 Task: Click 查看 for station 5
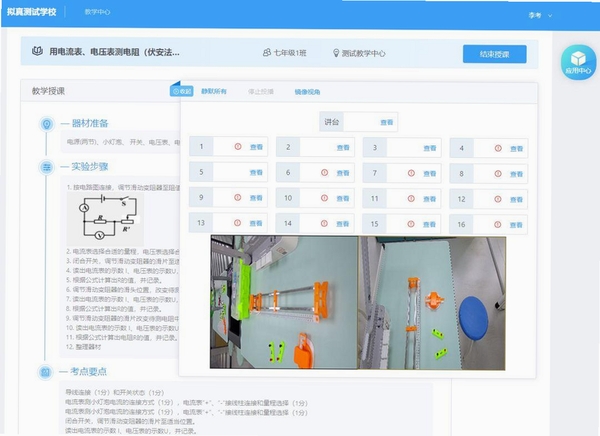(256, 172)
